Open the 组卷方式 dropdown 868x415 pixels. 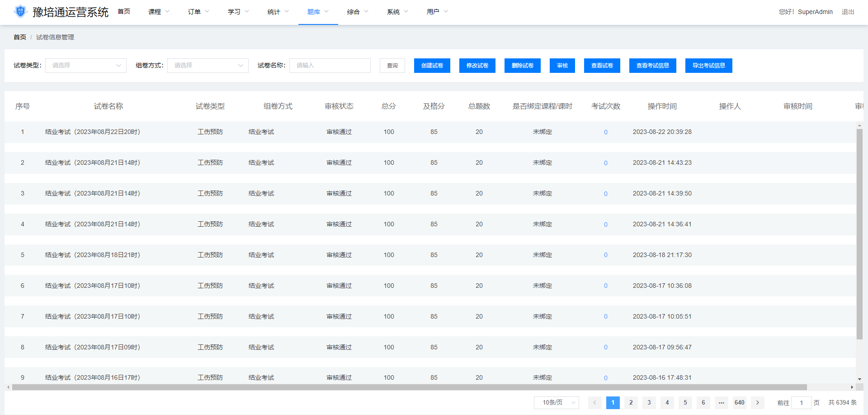[208, 65]
